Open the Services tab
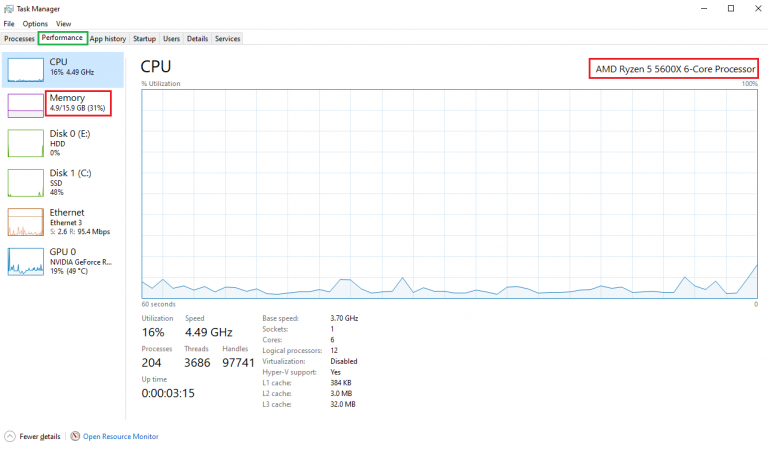Image resolution: width=768 pixels, height=451 pixels. tap(227, 39)
